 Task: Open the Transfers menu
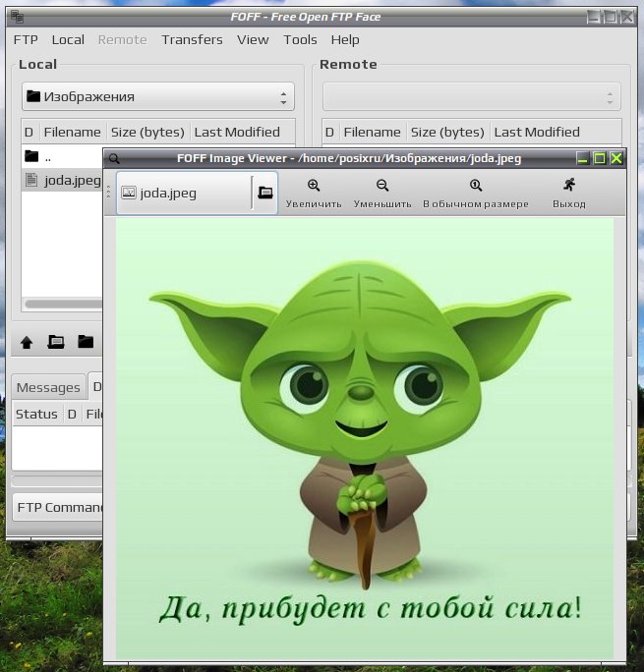[192, 40]
